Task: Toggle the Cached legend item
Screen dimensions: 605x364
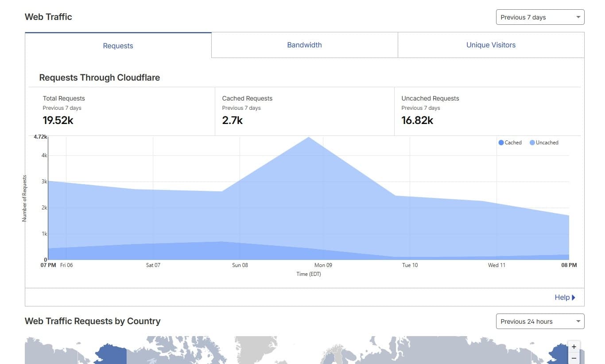Action: tap(510, 143)
